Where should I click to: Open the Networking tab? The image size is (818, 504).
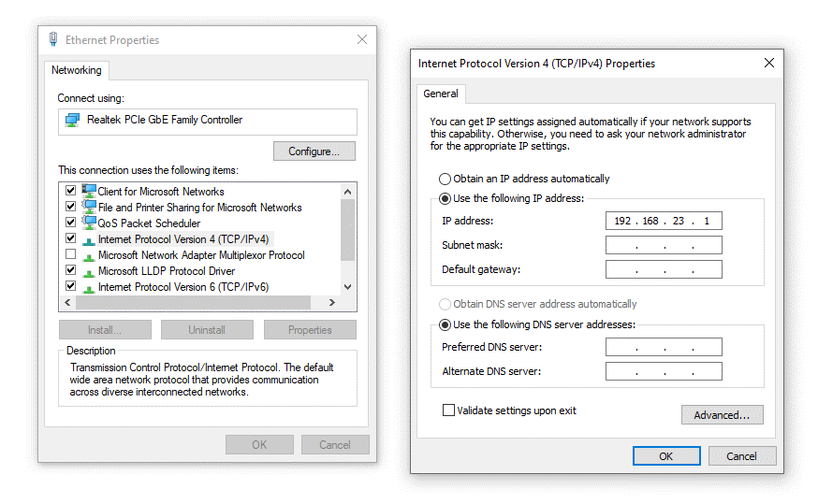tap(77, 71)
